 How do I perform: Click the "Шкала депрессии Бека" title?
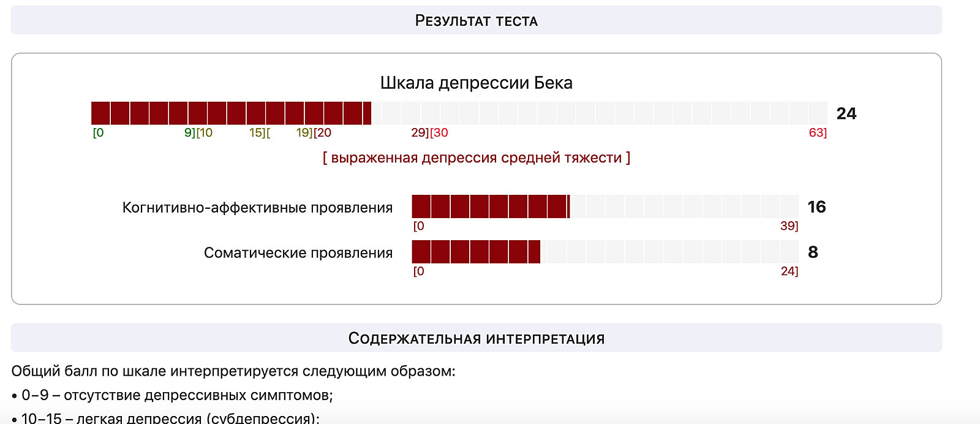click(x=476, y=83)
